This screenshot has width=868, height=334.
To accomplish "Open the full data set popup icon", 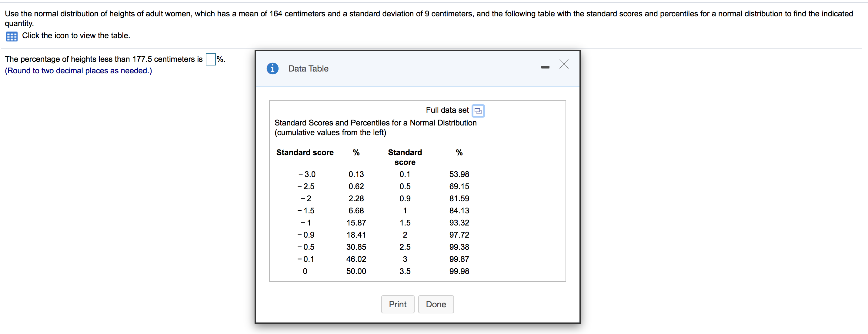I will [478, 111].
